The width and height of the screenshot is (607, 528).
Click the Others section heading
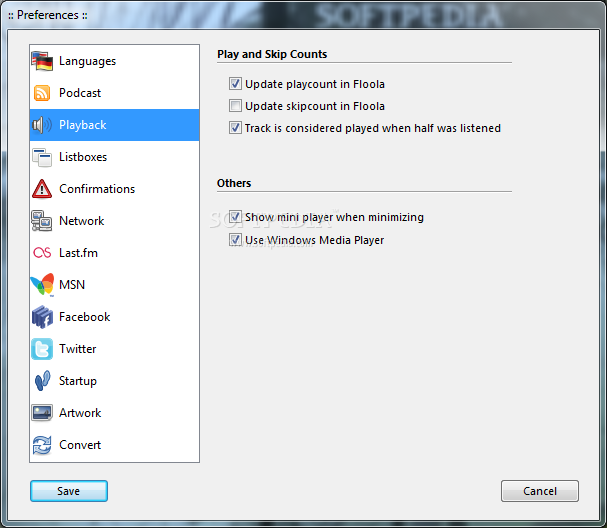(x=234, y=183)
